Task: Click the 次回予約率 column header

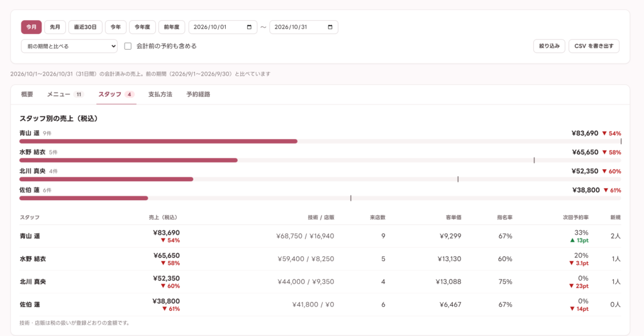Action: coord(575,217)
